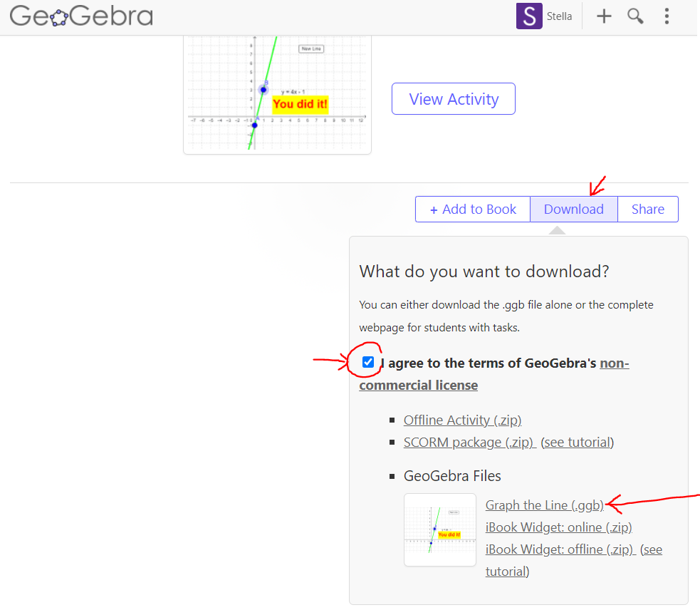Click the GeoGebra logo
700x610 pixels.
(81, 16)
